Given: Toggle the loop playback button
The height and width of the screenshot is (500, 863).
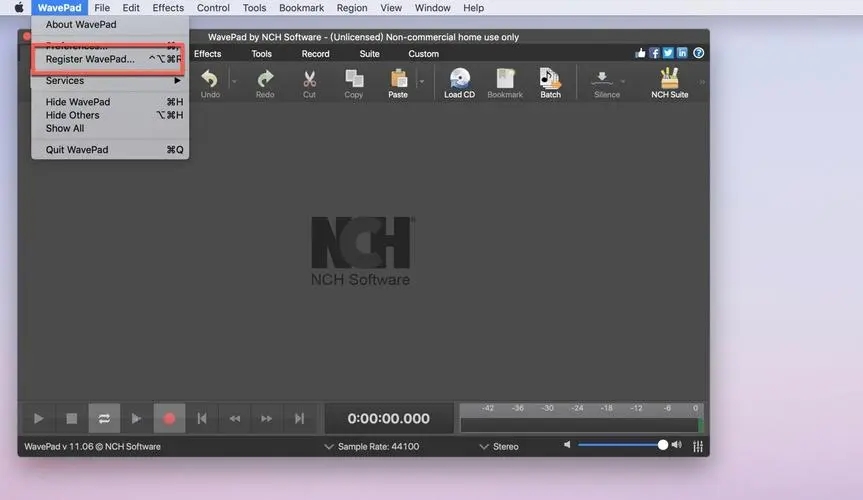Looking at the screenshot, I should pos(104,418).
